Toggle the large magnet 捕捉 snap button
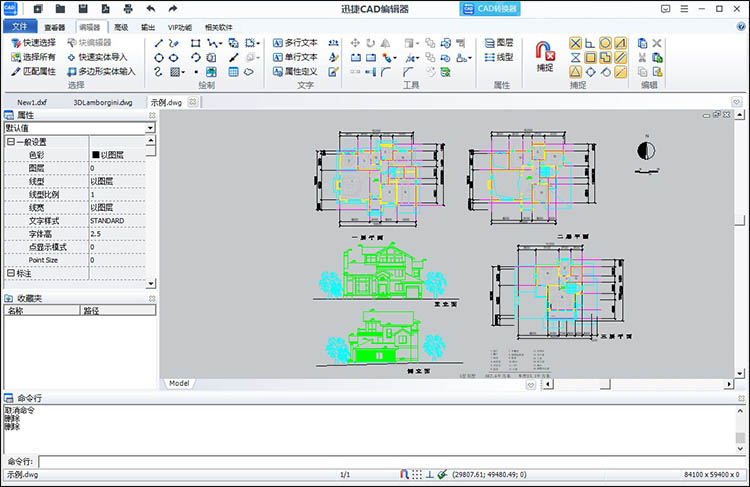 tap(545, 56)
